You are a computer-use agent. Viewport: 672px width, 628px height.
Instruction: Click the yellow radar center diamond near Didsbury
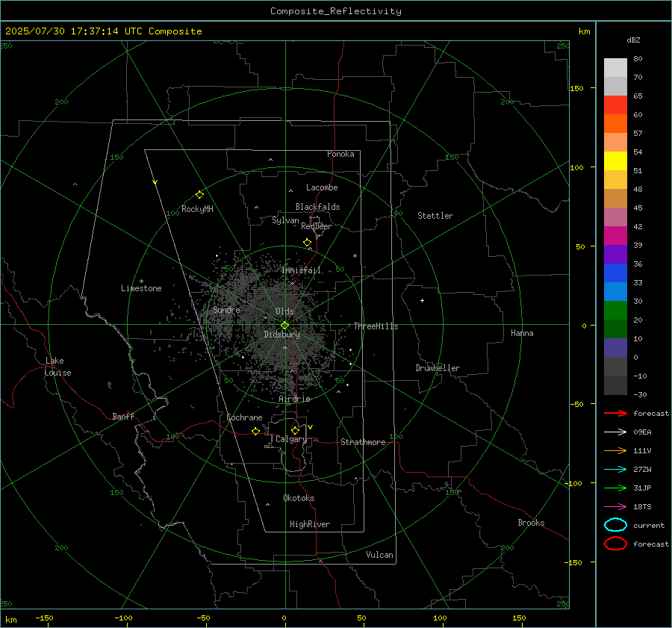[284, 325]
